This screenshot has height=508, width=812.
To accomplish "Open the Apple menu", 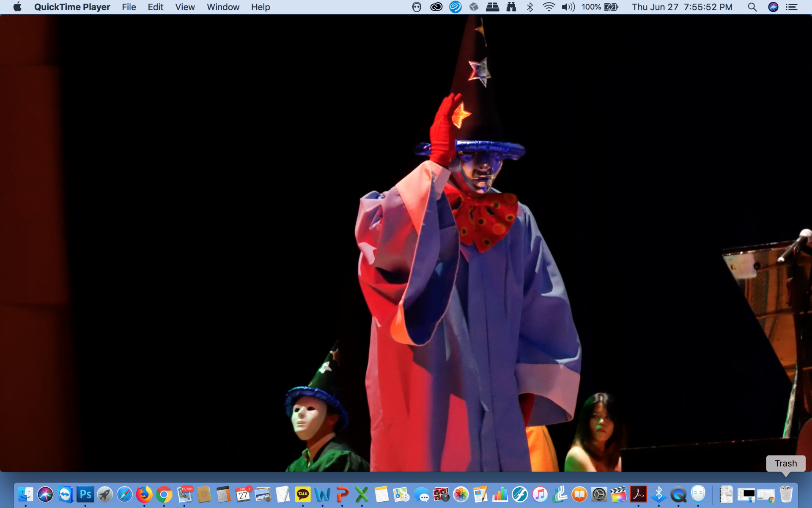I will click(17, 7).
